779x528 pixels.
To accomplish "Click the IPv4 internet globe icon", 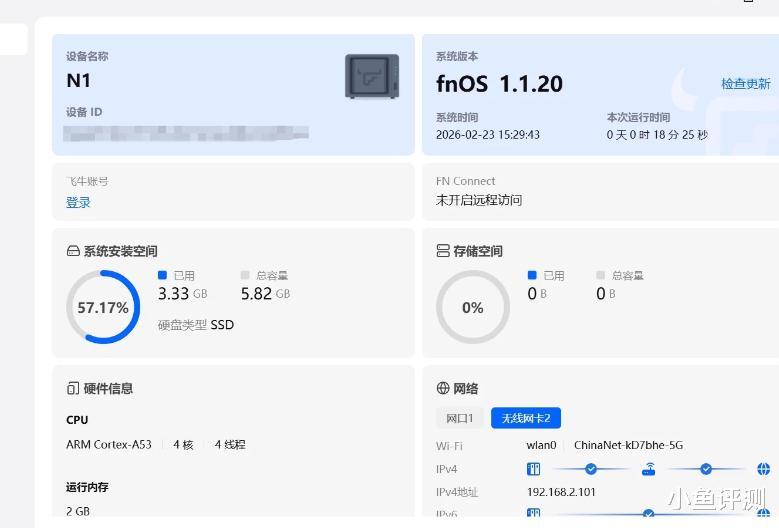I will point(764,469).
